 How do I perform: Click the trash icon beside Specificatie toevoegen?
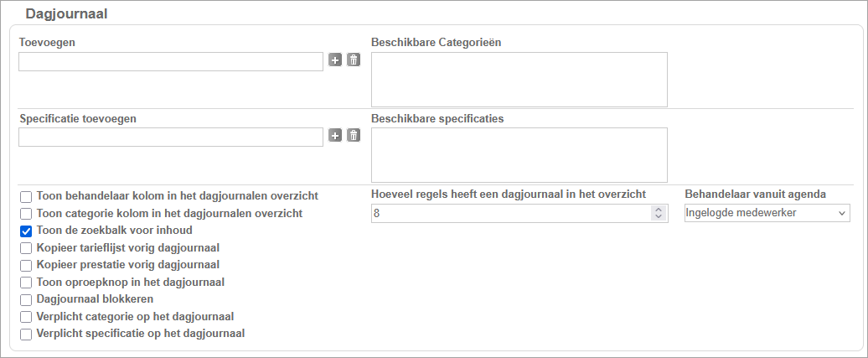354,136
